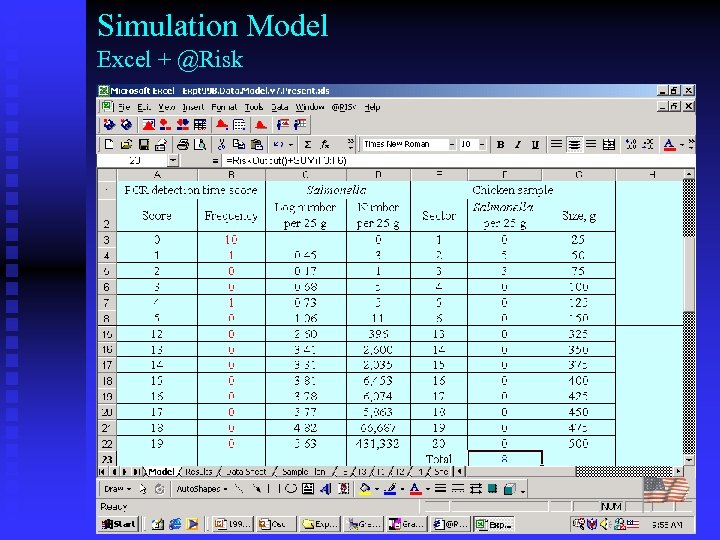Toggle Underline formatting
This screenshot has height=540, width=720.
pos(535,145)
